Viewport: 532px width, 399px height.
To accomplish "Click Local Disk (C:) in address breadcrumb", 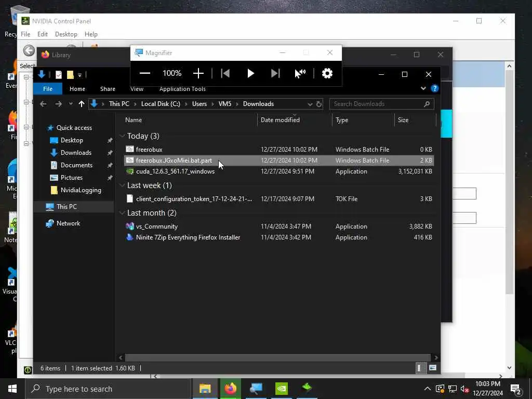I will click(x=161, y=104).
